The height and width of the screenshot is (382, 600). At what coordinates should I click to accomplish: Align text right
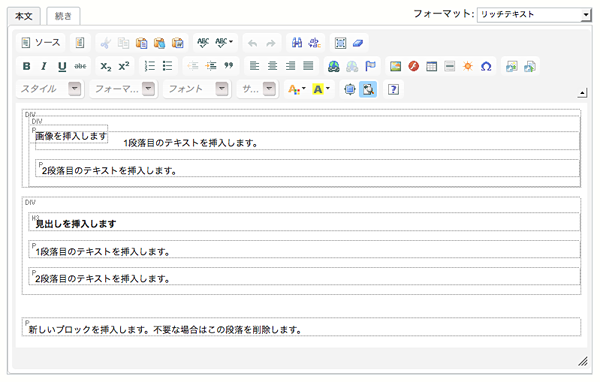point(290,66)
